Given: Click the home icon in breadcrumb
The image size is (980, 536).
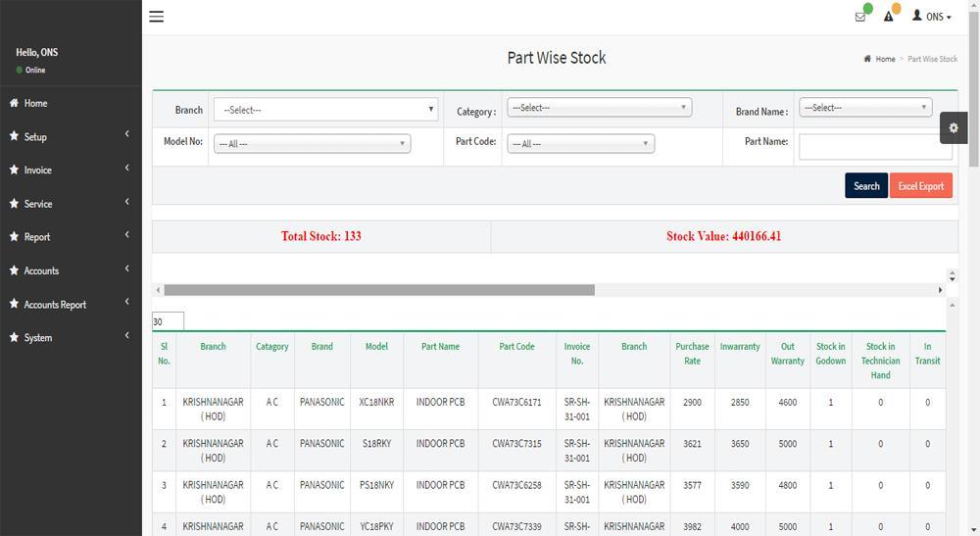Looking at the screenshot, I should [867, 59].
